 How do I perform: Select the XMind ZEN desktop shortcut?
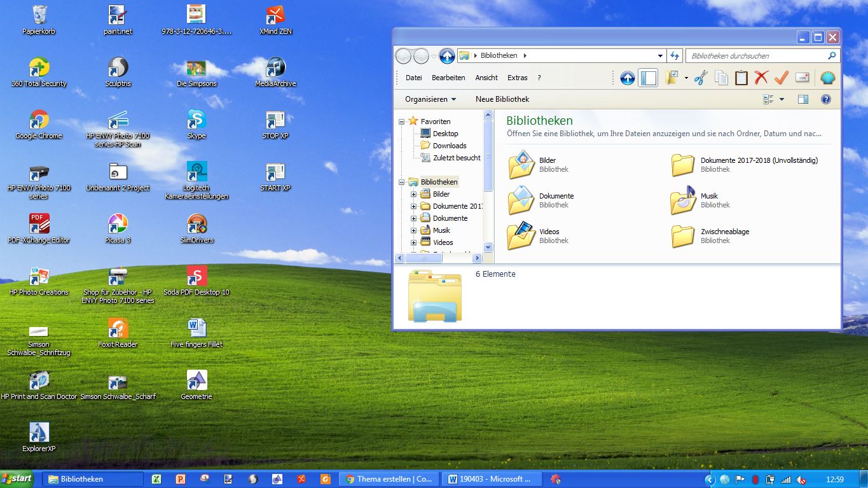[x=275, y=20]
